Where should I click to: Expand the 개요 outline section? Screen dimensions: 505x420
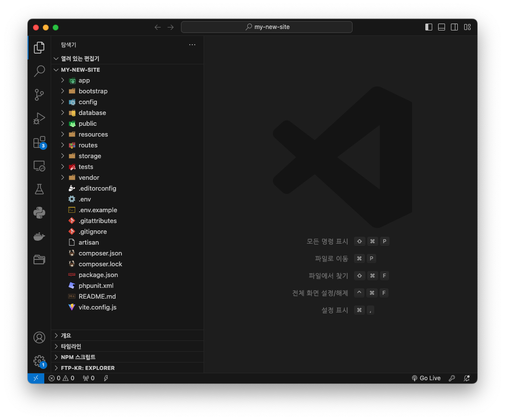pyautogui.click(x=128, y=336)
